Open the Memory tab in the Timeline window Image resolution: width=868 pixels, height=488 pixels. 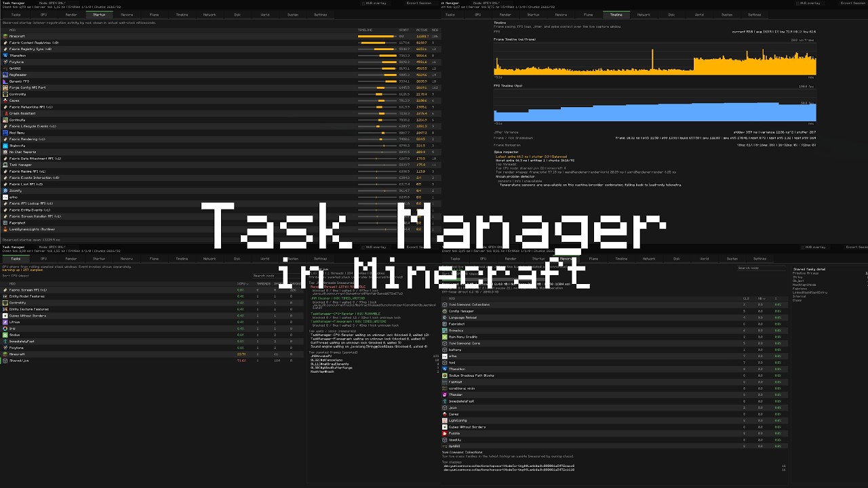click(561, 14)
